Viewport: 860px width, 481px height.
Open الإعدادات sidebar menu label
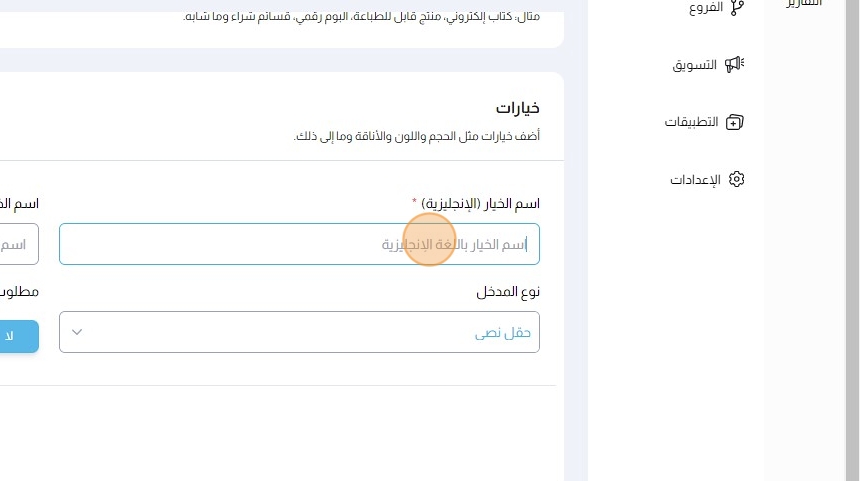click(x=695, y=180)
